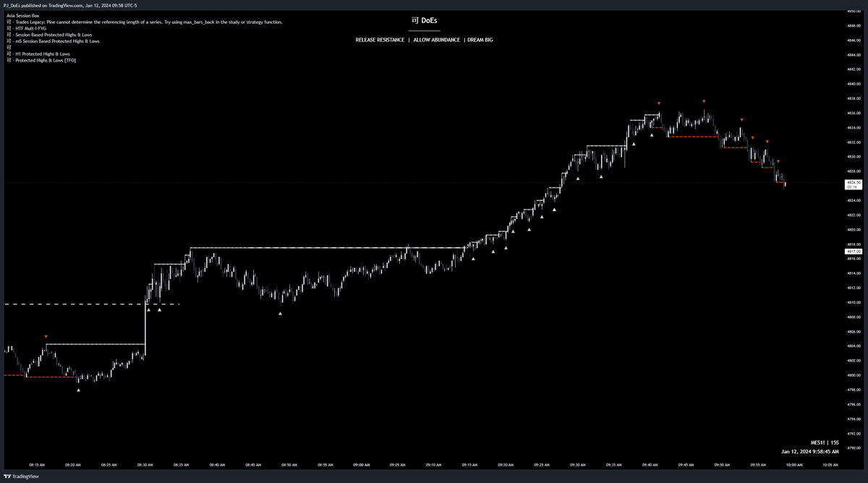The width and height of the screenshot is (868, 483).
Task: Click the 09:45 AM time axis label
Action: tap(685, 466)
